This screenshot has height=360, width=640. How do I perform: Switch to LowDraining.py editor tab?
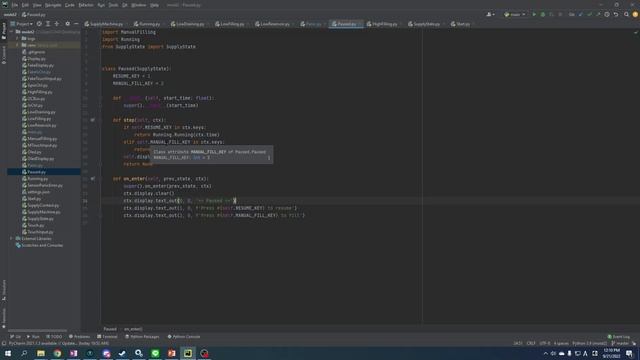tap(190, 24)
